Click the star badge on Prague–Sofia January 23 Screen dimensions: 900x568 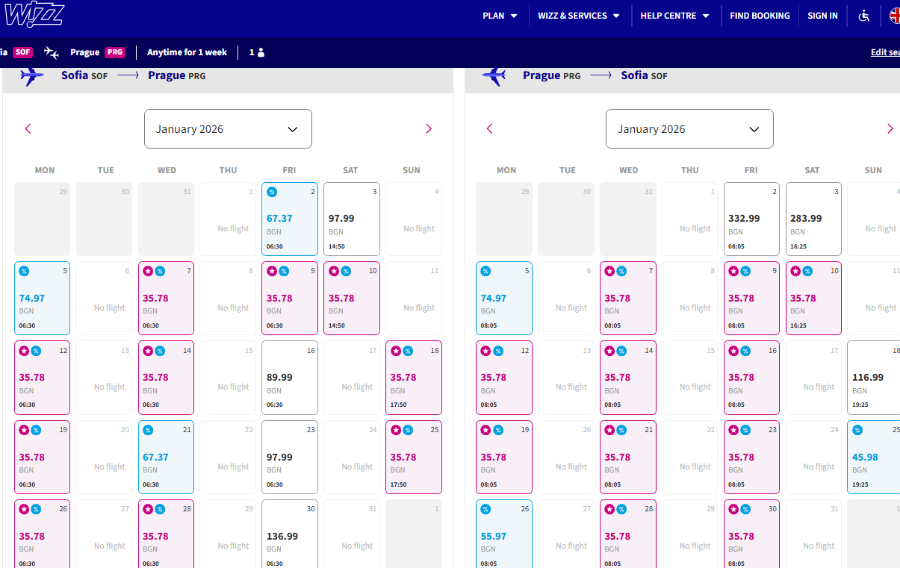734,430
